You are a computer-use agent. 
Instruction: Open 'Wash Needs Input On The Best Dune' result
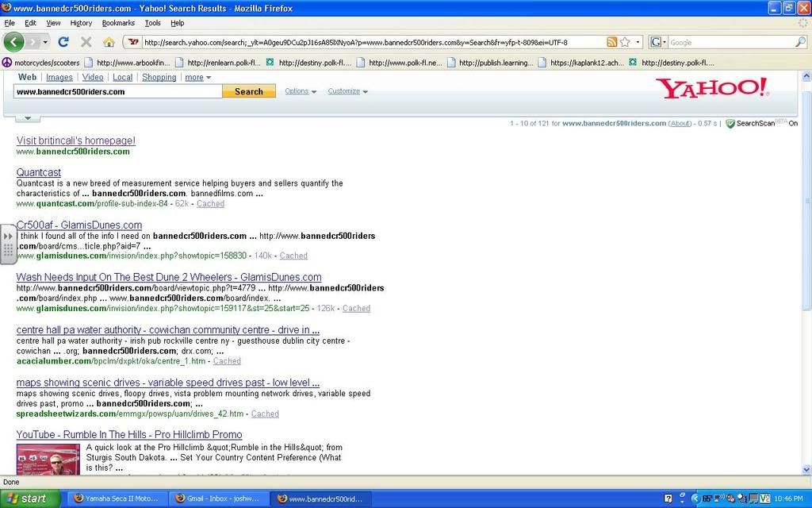[169, 277]
